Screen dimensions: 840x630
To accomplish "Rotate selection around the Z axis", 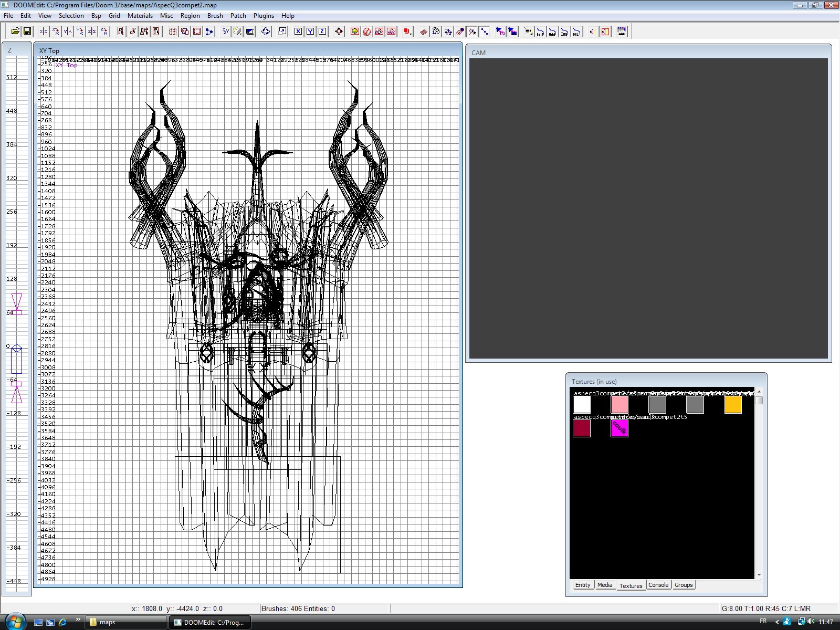I will (x=104, y=31).
